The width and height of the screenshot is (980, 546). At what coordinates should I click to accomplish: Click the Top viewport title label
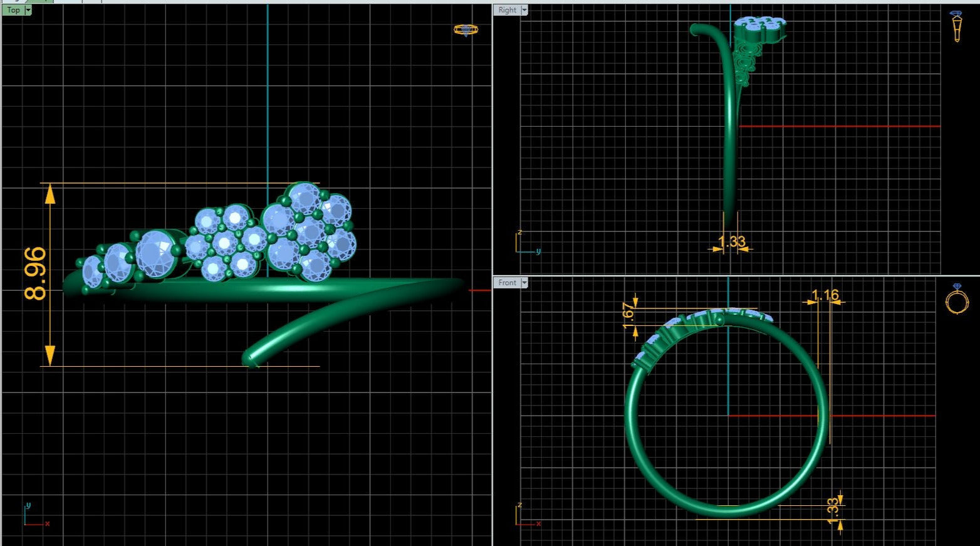pyautogui.click(x=13, y=10)
